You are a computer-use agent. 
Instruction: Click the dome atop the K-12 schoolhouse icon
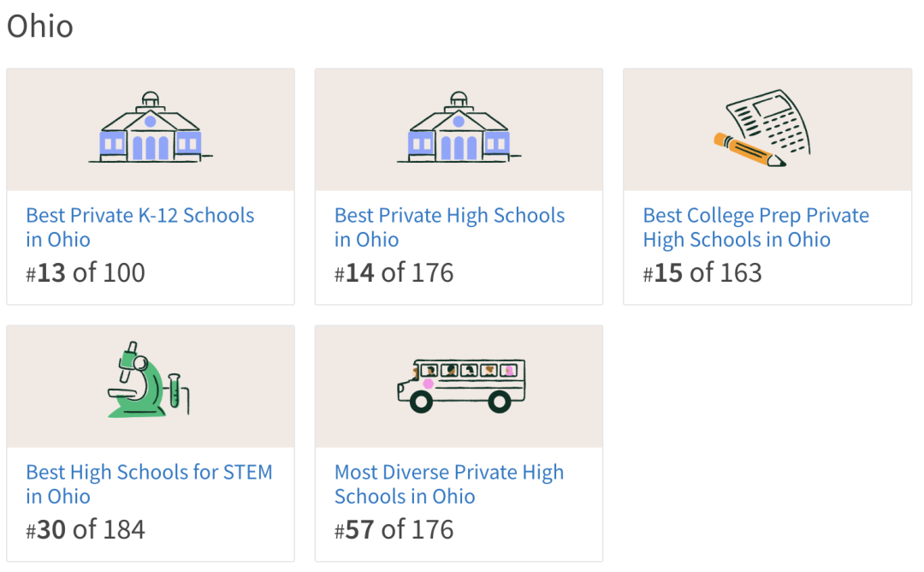151,99
